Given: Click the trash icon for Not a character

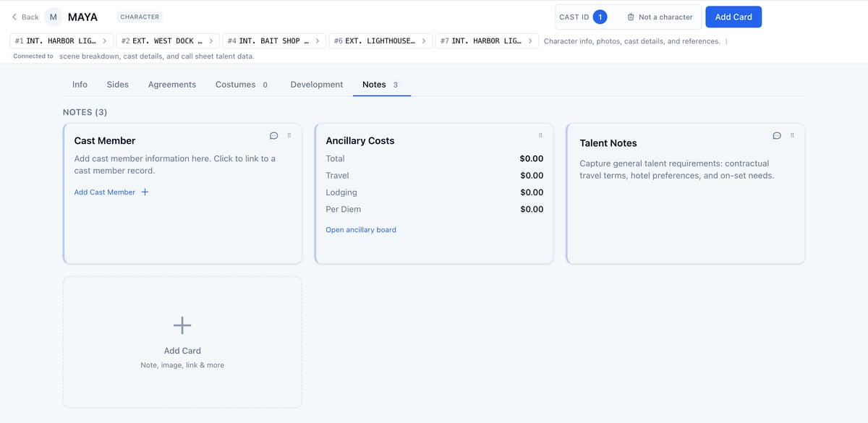Looking at the screenshot, I should coord(631,17).
